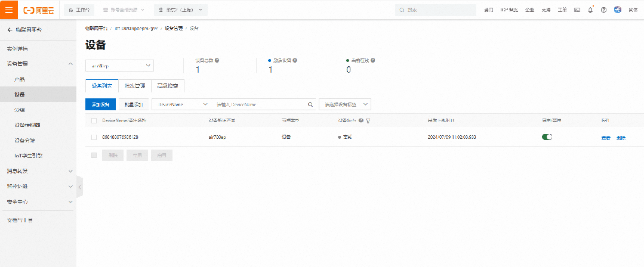Click the bottom 禁用 batch button
The image size is (644, 267).
pyautogui.click(x=137, y=156)
